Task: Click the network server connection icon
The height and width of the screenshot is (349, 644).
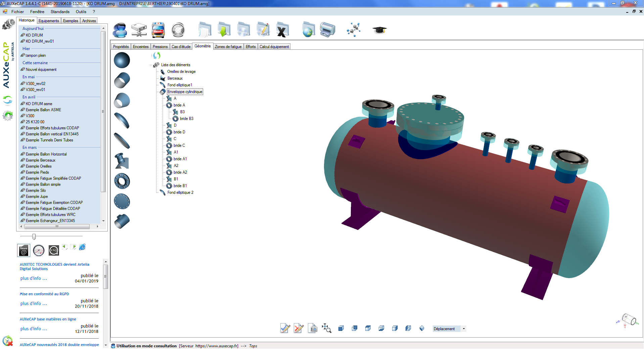Action: point(139,30)
